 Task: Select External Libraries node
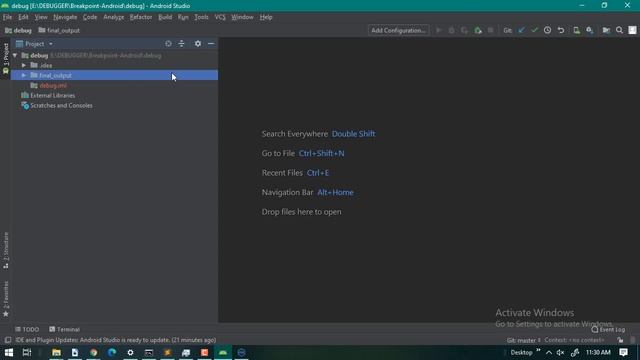tap(48, 96)
